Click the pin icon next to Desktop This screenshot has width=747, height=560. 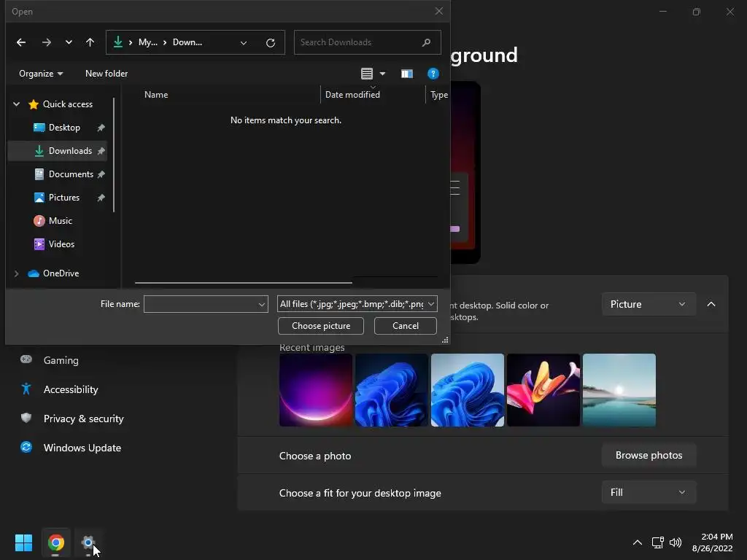pos(101,128)
